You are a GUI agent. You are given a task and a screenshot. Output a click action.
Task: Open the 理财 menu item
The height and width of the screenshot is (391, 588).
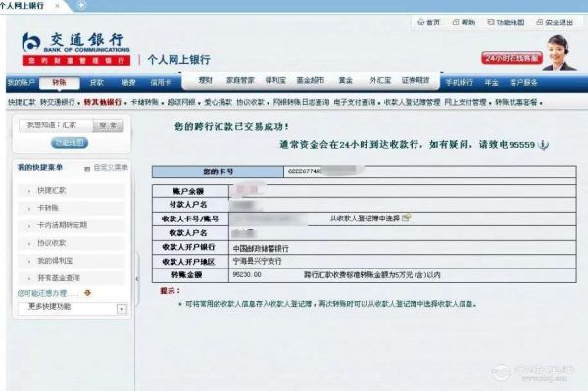click(205, 80)
